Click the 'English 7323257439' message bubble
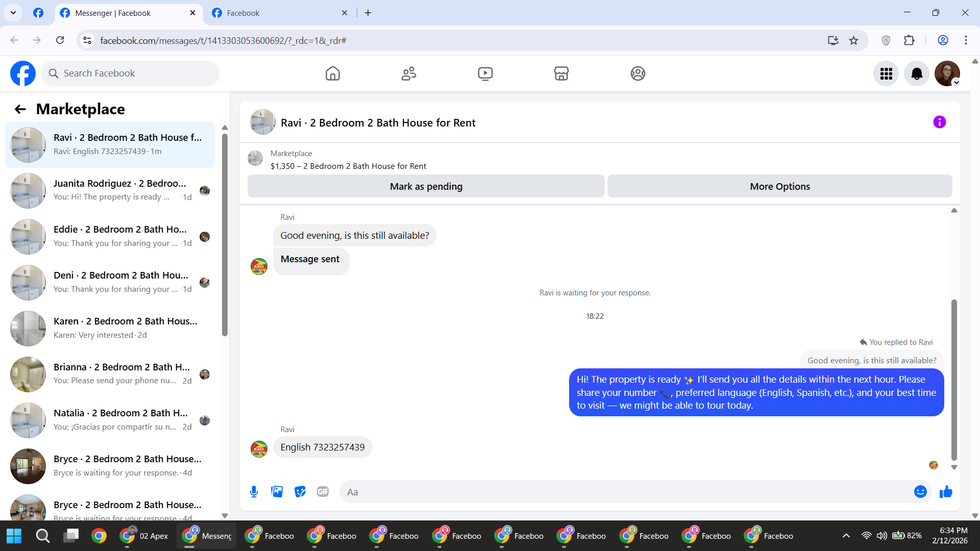Image resolution: width=980 pixels, height=551 pixels. [323, 447]
